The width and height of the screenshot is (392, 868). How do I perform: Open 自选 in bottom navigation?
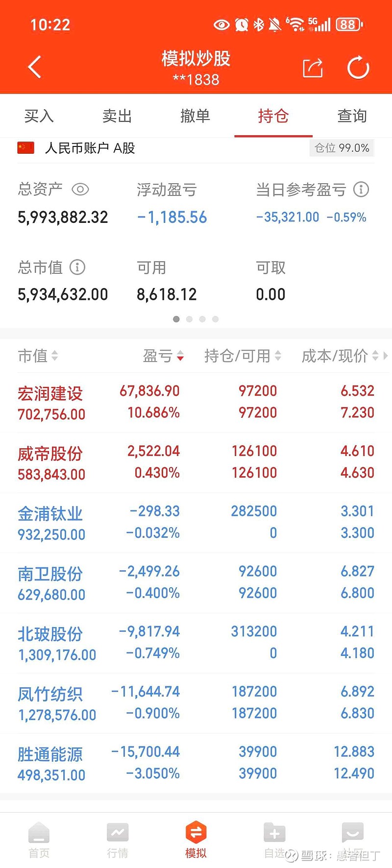pyautogui.click(x=274, y=840)
